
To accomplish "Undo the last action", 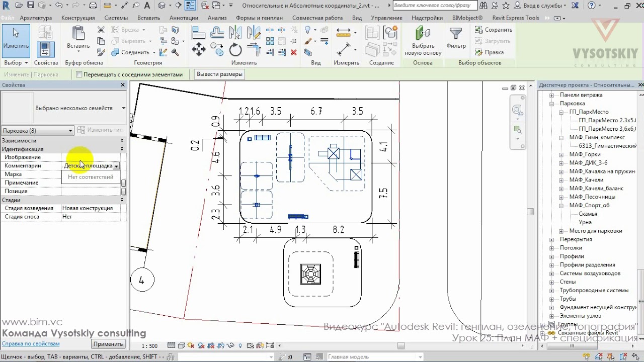I will tap(59, 6).
